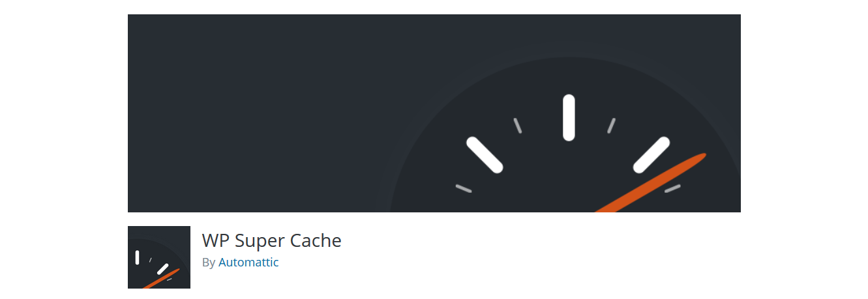Click the word "By" before Automattic

tap(209, 263)
